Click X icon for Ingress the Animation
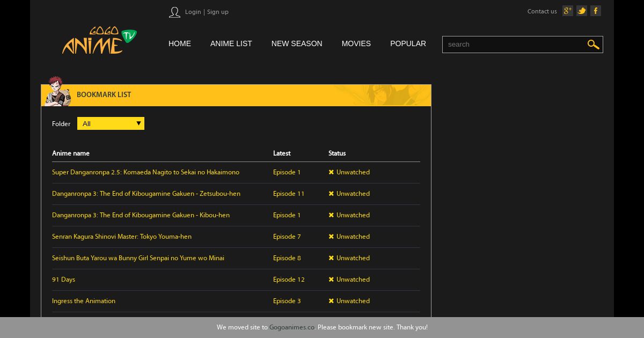Image resolution: width=644 pixels, height=338 pixels. pos(331,301)
